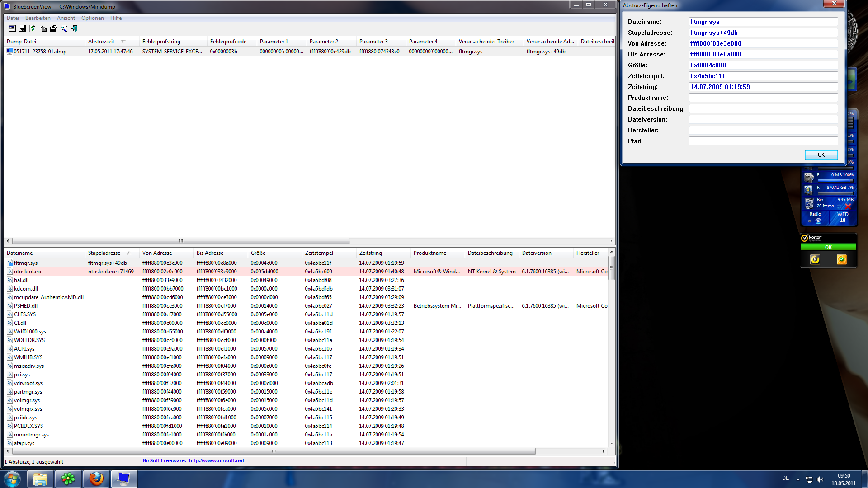Click the Zeitstring field in properties dialog
The image size is (868, 488).
tap(763, 87)
